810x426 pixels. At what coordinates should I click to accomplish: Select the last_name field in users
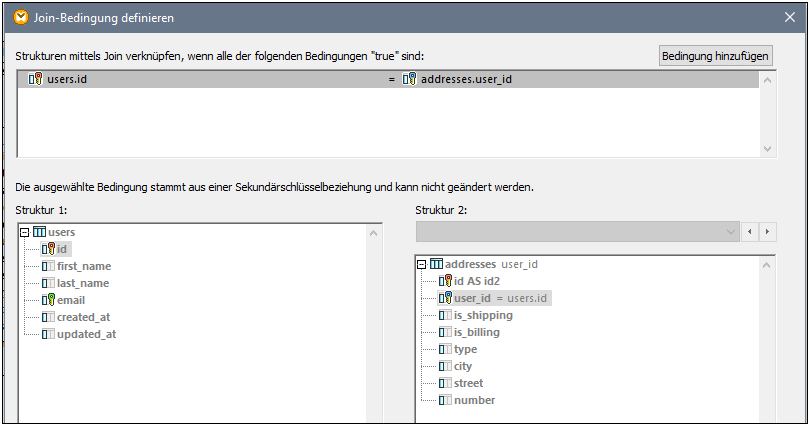click(83, 283)
